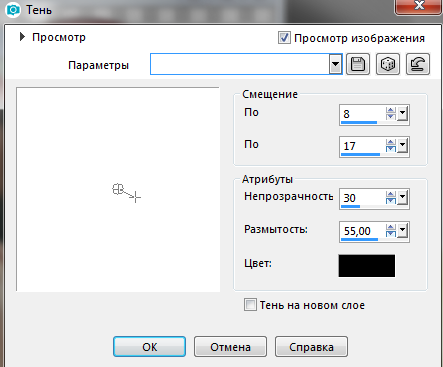
Task: Close the Тень dialog window
Action: tap(419, 6)
